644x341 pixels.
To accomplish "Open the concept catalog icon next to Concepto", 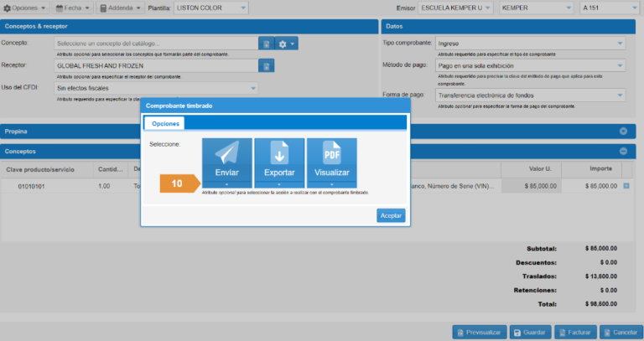I will tap(266, 44).
